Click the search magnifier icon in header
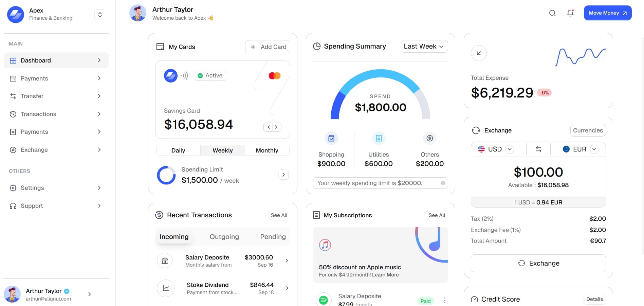The height and width of the screenshot is (306, 644). pyautogui.click(x=552, y=13)
